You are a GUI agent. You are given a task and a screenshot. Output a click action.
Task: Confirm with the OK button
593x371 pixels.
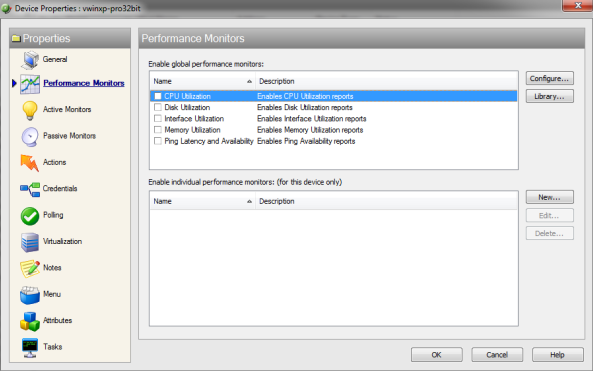click(437, 355)
